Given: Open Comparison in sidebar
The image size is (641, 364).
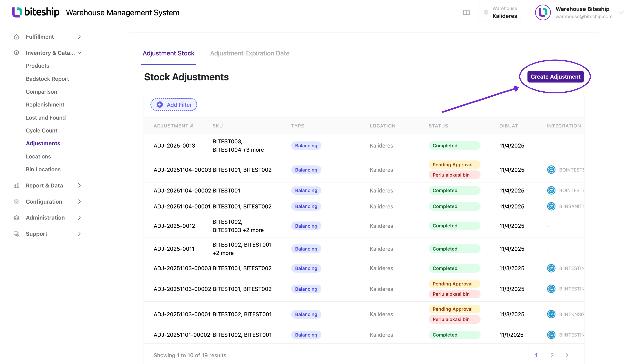Looking at the screenshot, I should (41, 92).
